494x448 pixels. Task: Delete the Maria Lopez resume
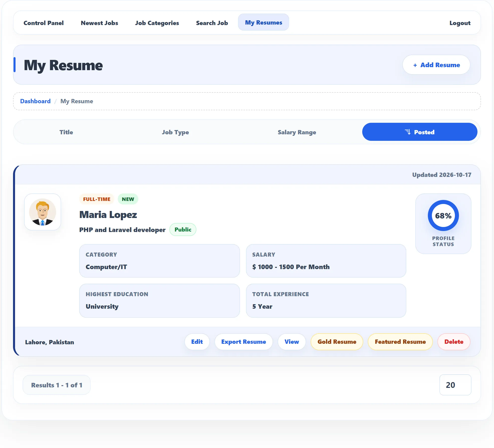pos(454,342)
